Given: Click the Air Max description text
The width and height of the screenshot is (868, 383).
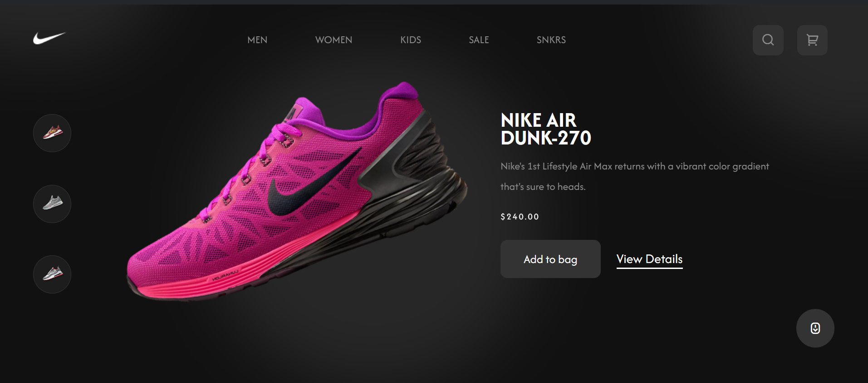Looking at the screenshot, I should 635,176.
